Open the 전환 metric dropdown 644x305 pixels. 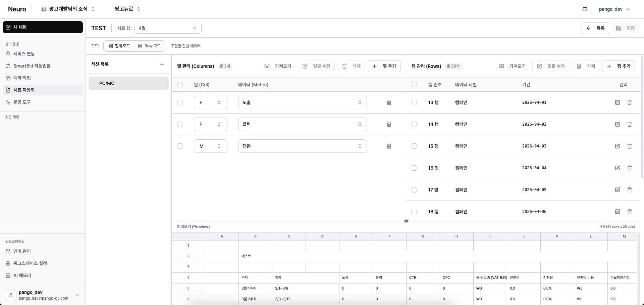tap(303, 146)
